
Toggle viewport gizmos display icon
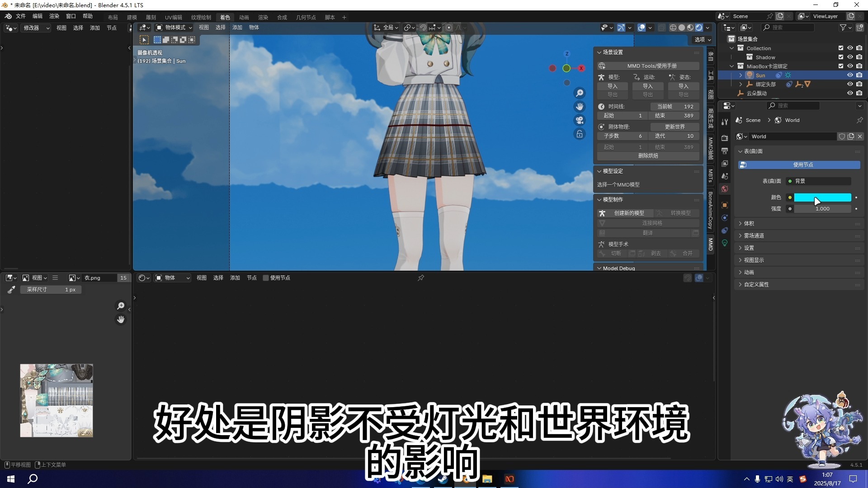tap(621, 28)
